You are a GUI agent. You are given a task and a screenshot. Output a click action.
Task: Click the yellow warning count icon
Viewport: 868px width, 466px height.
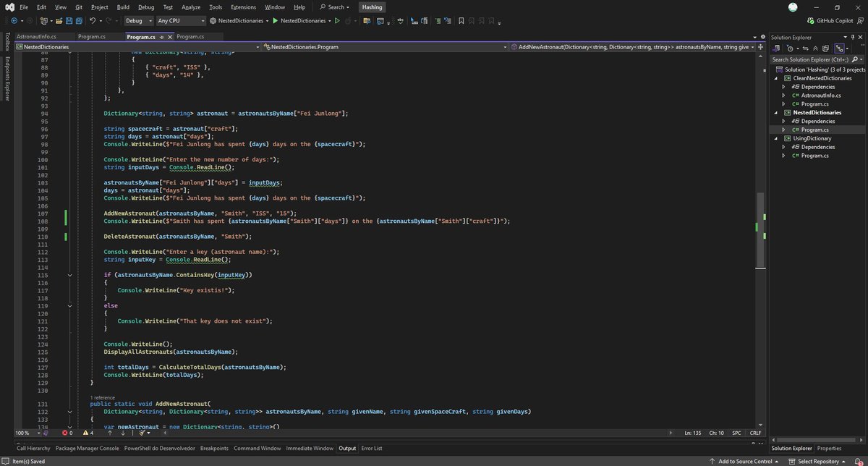pyautogui.click(x=86, y=433)
